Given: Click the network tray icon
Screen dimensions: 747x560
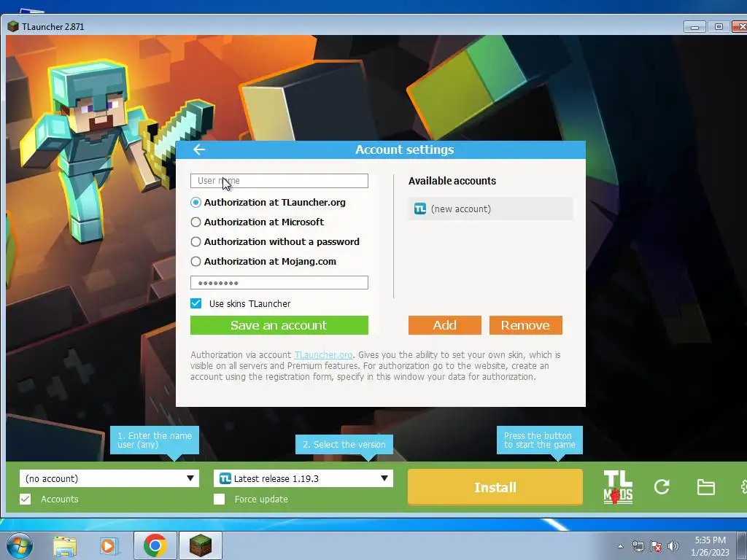Looking at the screenshot, I should pyautogui.click(x=638, y=546).
